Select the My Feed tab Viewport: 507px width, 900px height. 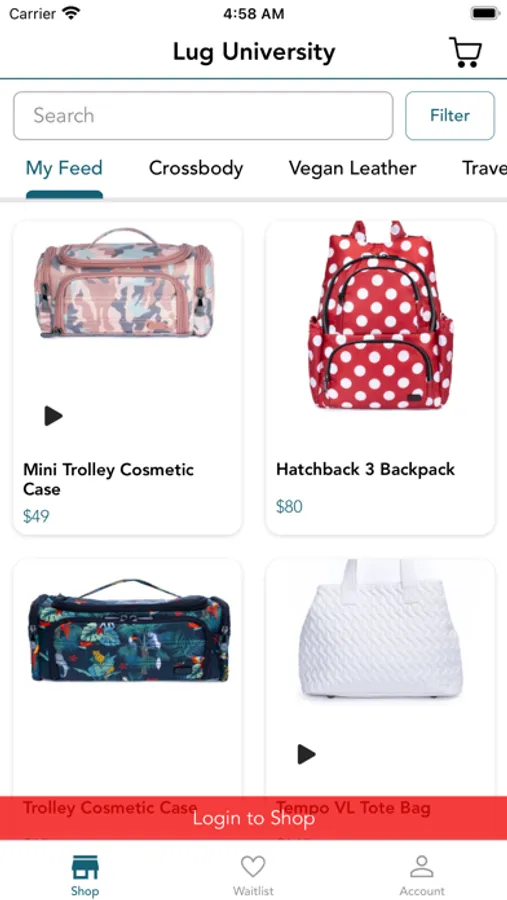pos(64,168)
